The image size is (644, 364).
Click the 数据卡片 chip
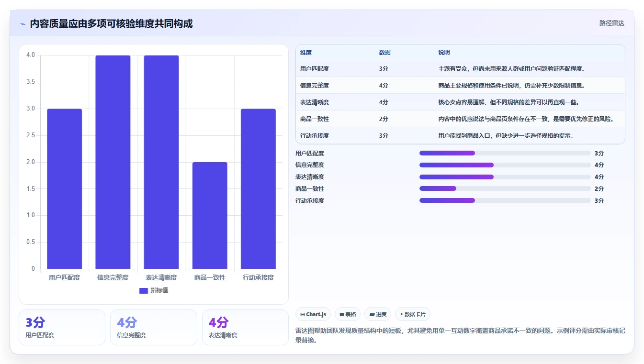point(412,314)
